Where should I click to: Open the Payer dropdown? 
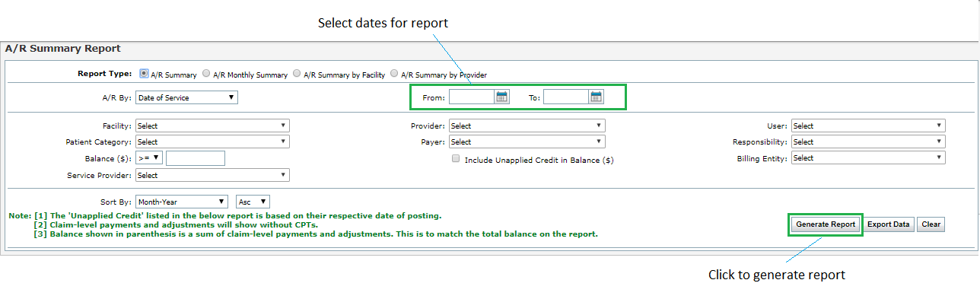527,142
